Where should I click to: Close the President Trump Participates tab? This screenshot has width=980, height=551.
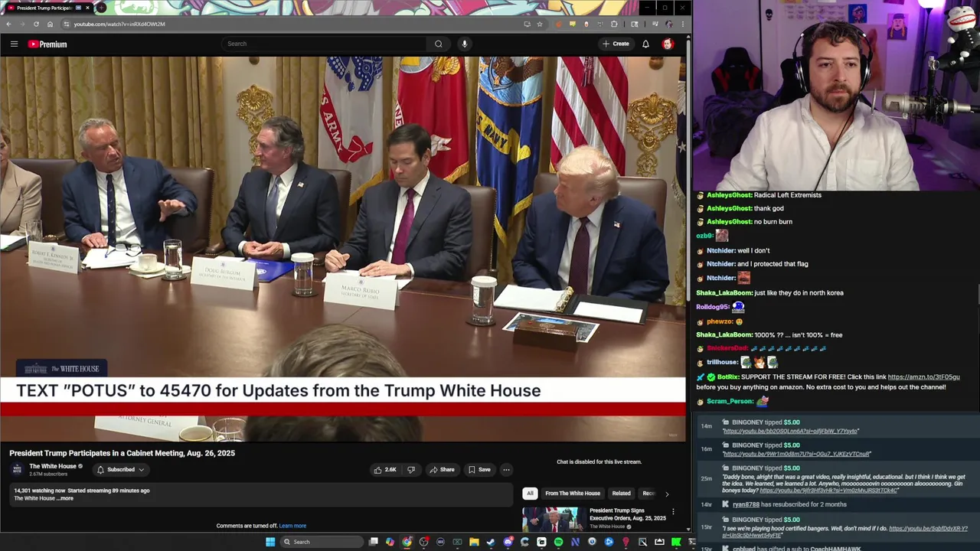click(x=87, y=8)
